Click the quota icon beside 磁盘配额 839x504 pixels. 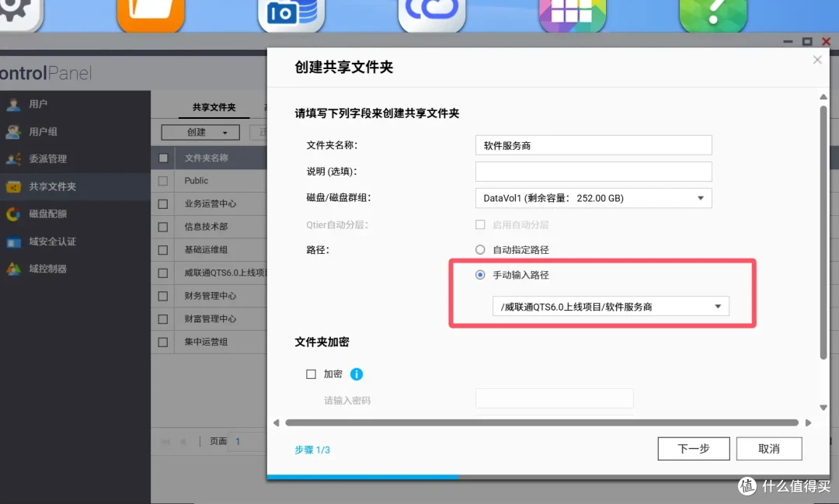[13, 214]
